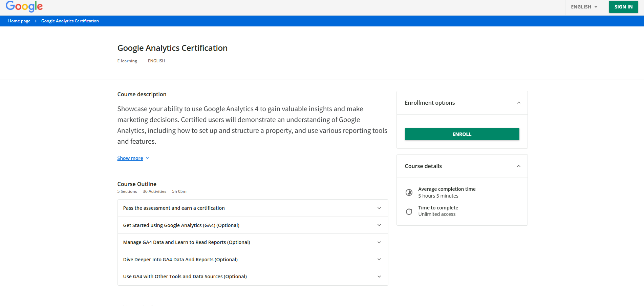The image size is (644, 306).
Task: Click the 5h 05m duration text
Action: 179,191
